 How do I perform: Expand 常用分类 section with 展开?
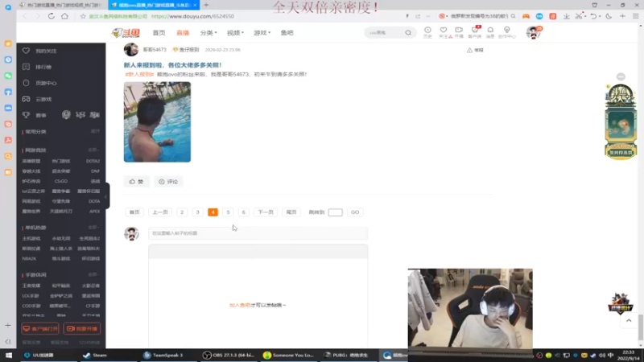click(95, 131)
